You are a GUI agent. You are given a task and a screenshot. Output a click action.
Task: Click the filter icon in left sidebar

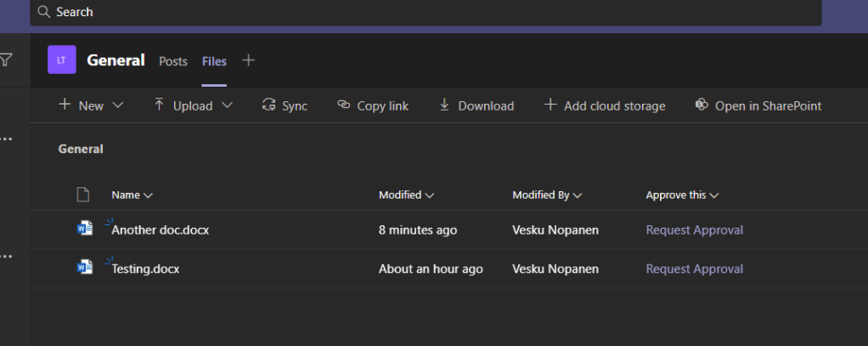[x=6, y=60]
